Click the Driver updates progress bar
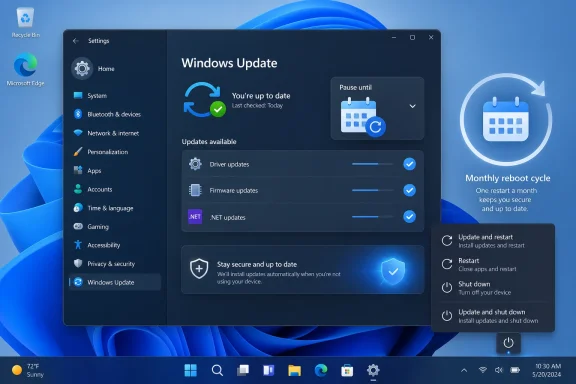 (x=372, y=164)
